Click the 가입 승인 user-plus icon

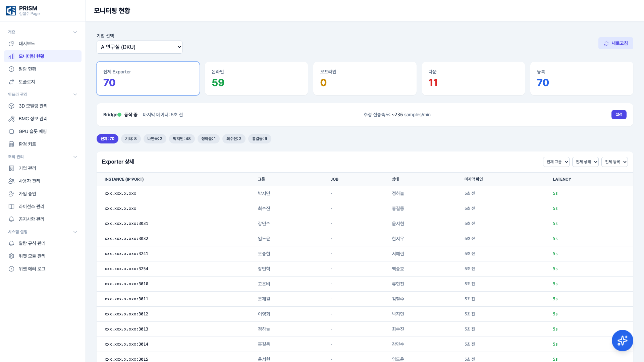[11, 194]
